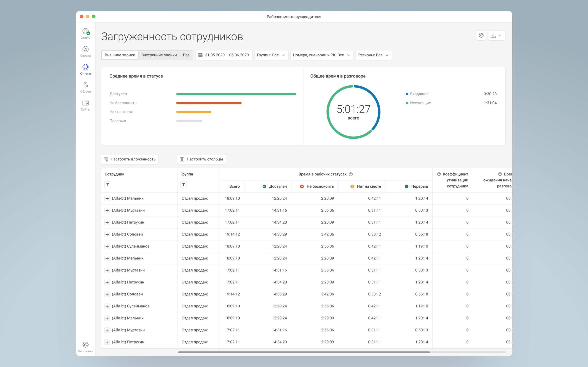Click the Настроить вложенность button
The height and width of the screenshot is (367, 588).
coord(129,159)
